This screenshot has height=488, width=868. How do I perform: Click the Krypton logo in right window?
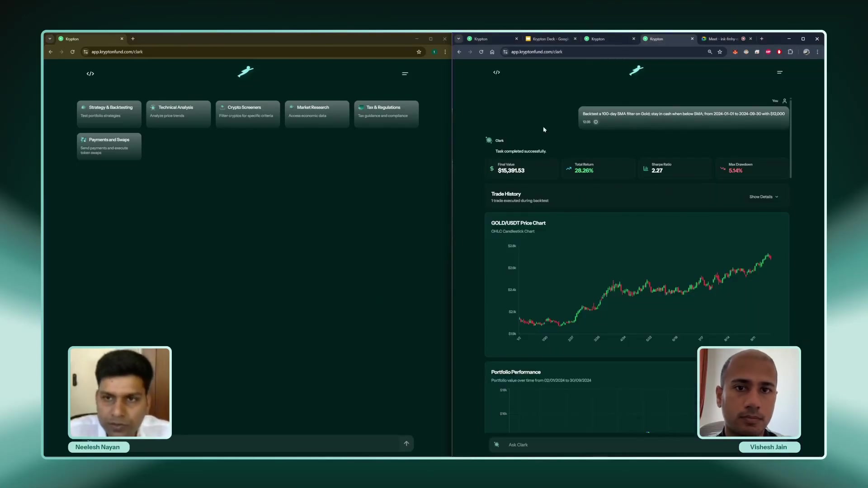[636, 70]
